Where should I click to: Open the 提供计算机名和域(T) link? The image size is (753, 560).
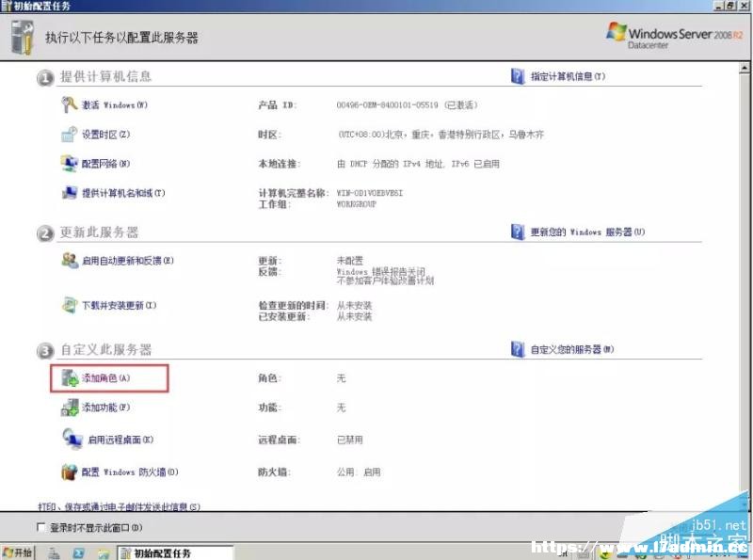(x=123, y=193)
